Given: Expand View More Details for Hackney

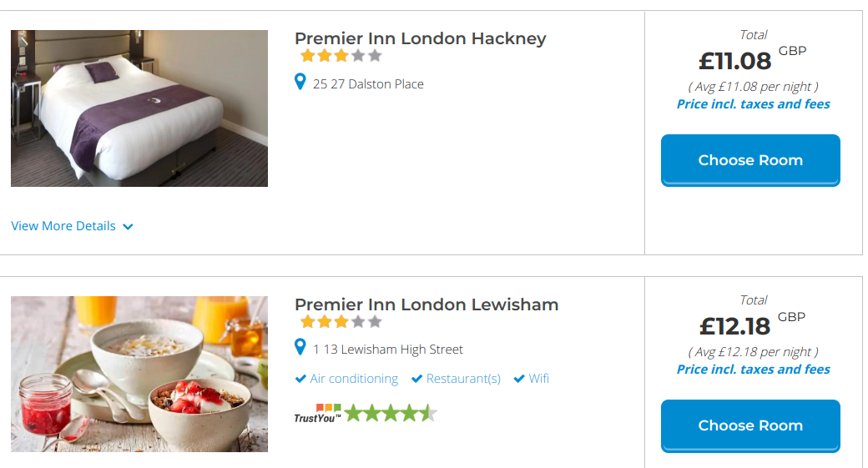Looking at the screenshot, I should pyautogui.click(x=63, y=226).
